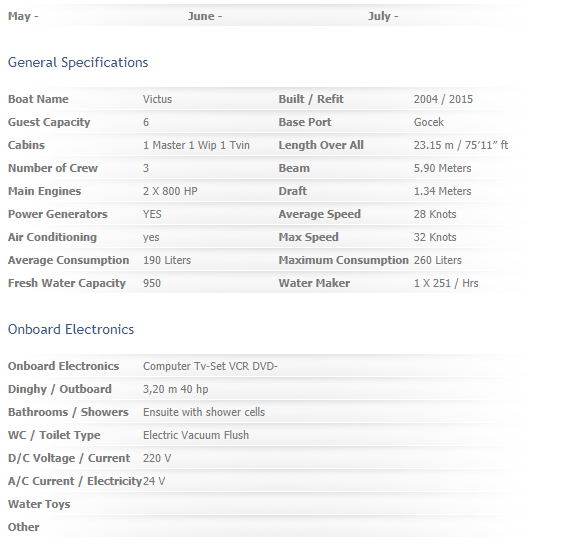The width and height of the screenshot is (563, 547).
Task: Click the Power Generators value YES
Action: pyautogui.click(x=152, y=214)
